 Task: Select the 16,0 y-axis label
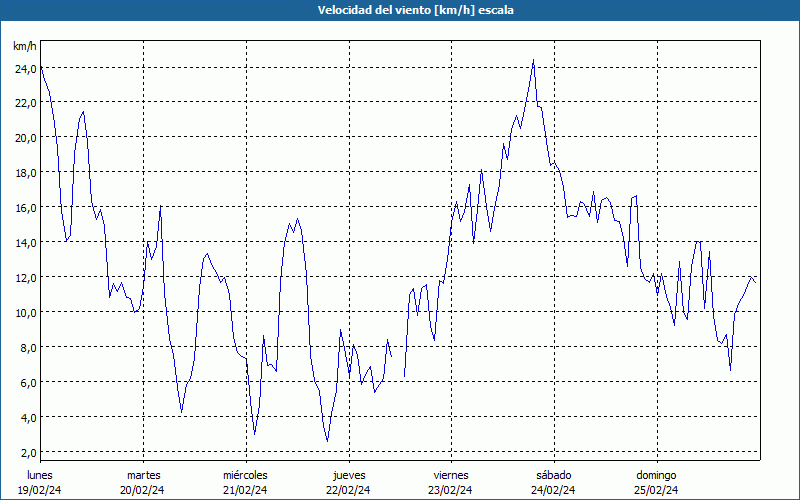26,208
